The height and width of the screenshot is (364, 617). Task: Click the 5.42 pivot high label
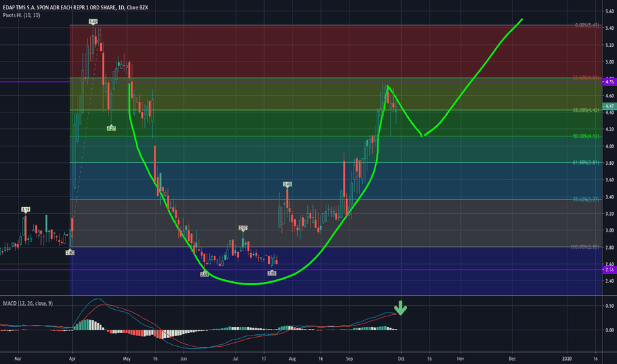coord(93,22)
